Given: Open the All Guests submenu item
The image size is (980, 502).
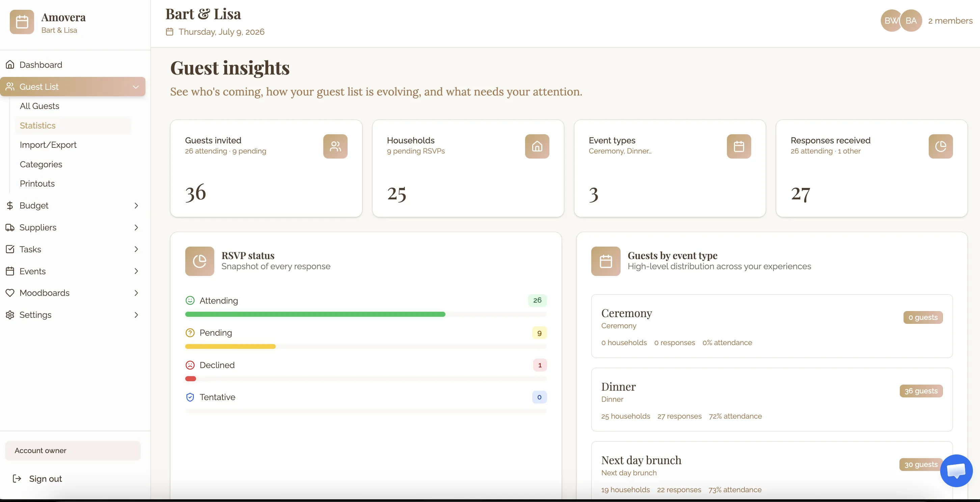Looking at the screenshot, I should 39,106.
